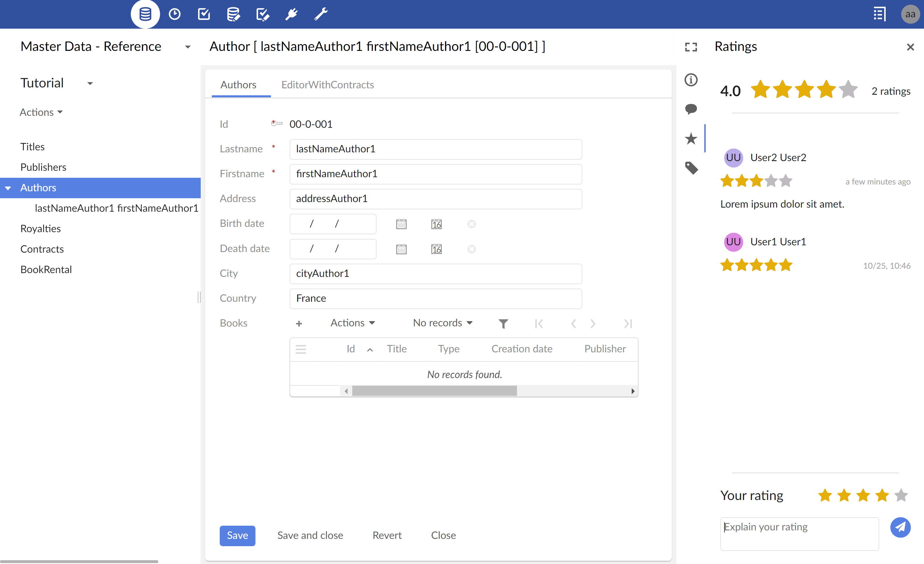Open the history clock icon in top bar
This screenshot has width=924, height=564.
click(x=174, y=14)
